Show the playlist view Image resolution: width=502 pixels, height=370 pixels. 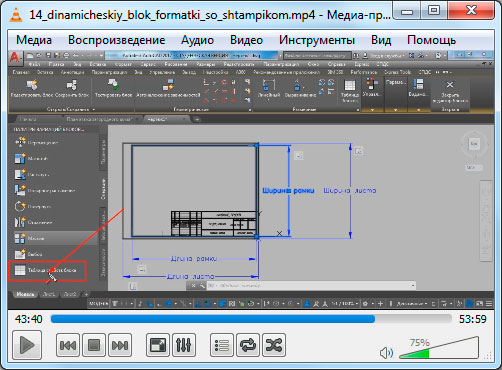pos(222,345)
